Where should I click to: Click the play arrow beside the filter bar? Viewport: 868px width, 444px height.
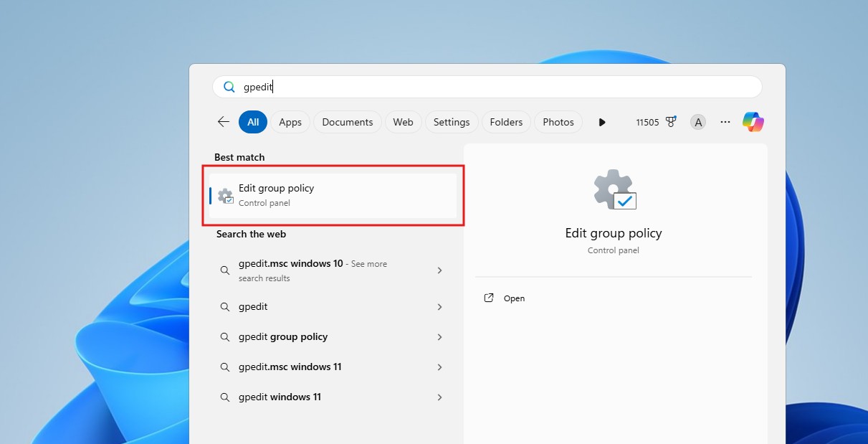point(602,122)
